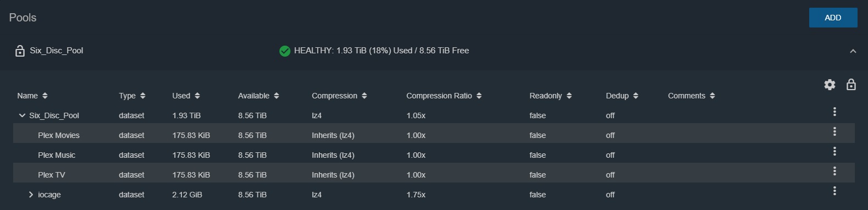Image resolution: width=868 pixels, height=210 pixels.
Task: Open the three-dot menu for Plex TV
Action: click(834, 171)
